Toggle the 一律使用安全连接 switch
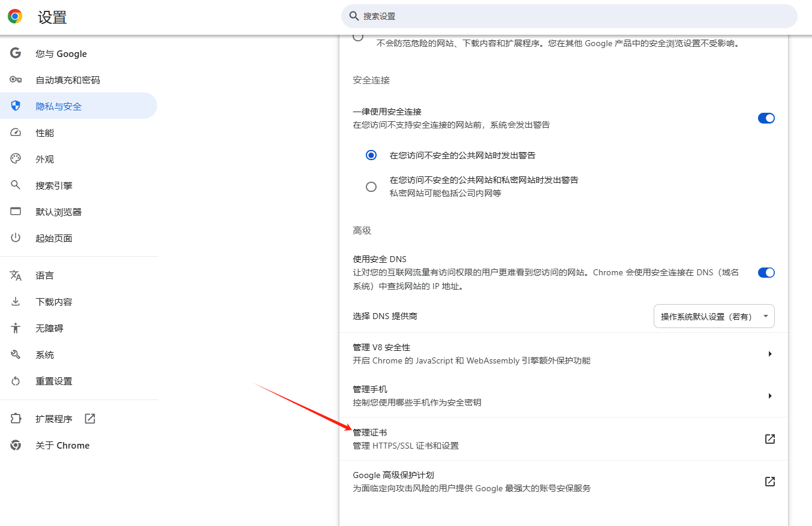 (x=766, y=118)
